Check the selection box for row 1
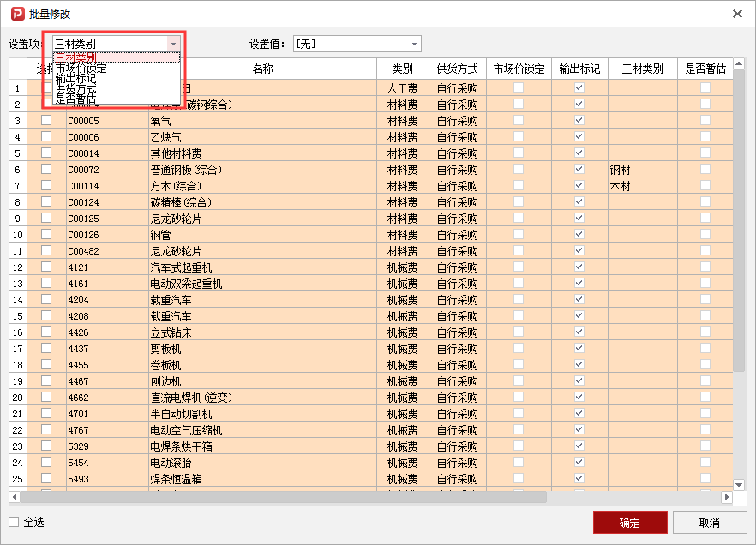 pyautogui.click(x=47, y=87)
